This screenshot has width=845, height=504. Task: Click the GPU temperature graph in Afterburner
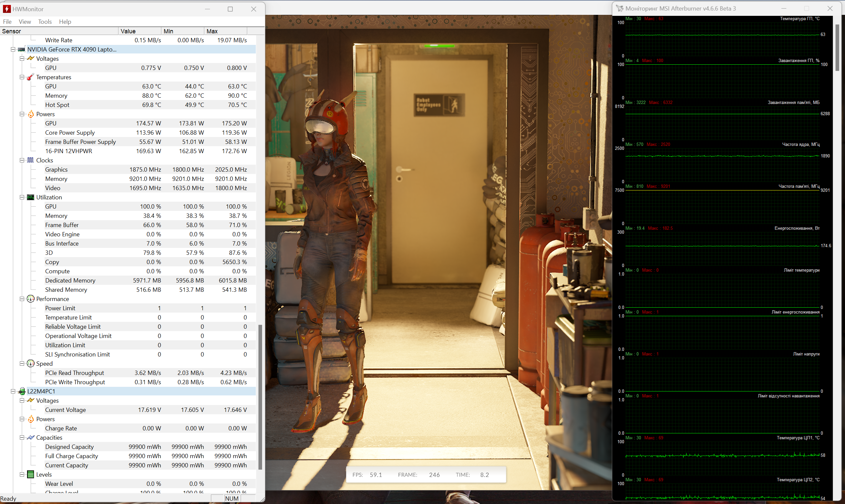723,39
